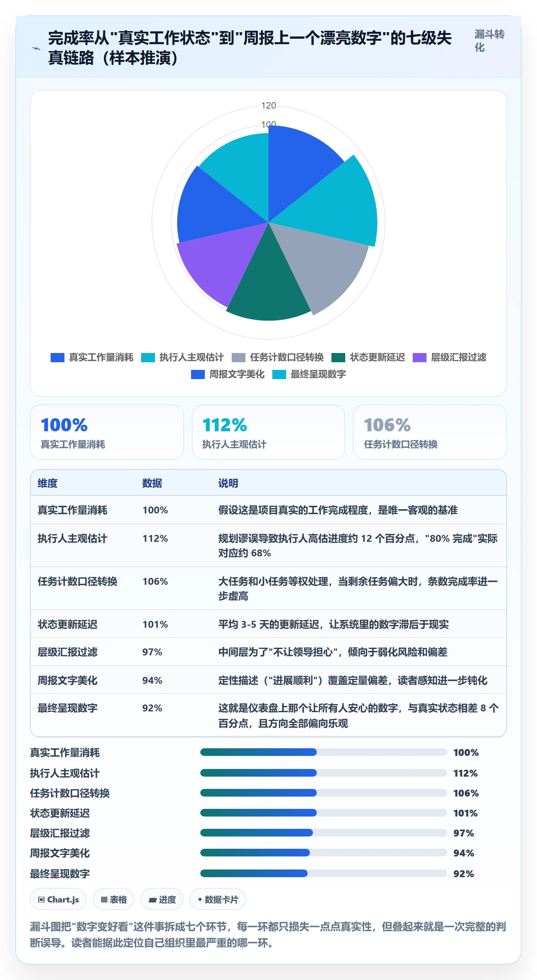The width and height of the screenshot is (537, 980).
Task: Click the 真实工作量消耗 progress bar
Action: pyautogui.click(x=324, y=752)
